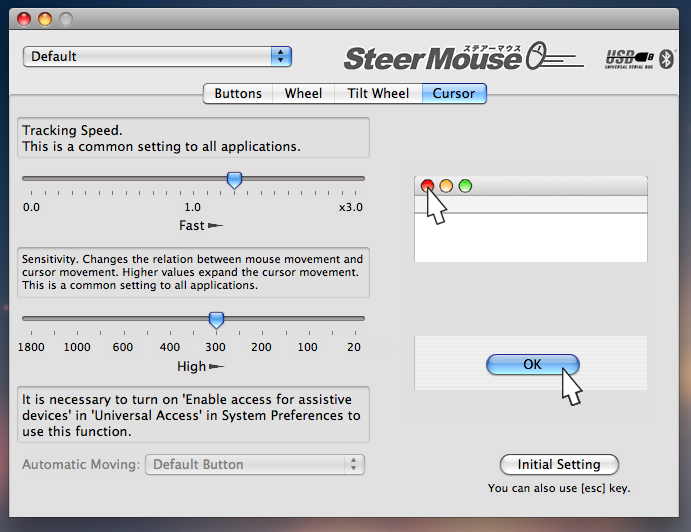Click the '1.0' tracking speed label

[192, 207]
